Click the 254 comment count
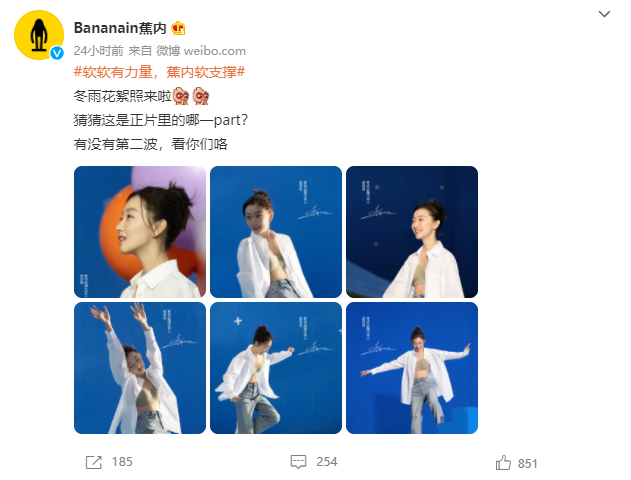The image size is (631, 480). pos(327,462)
